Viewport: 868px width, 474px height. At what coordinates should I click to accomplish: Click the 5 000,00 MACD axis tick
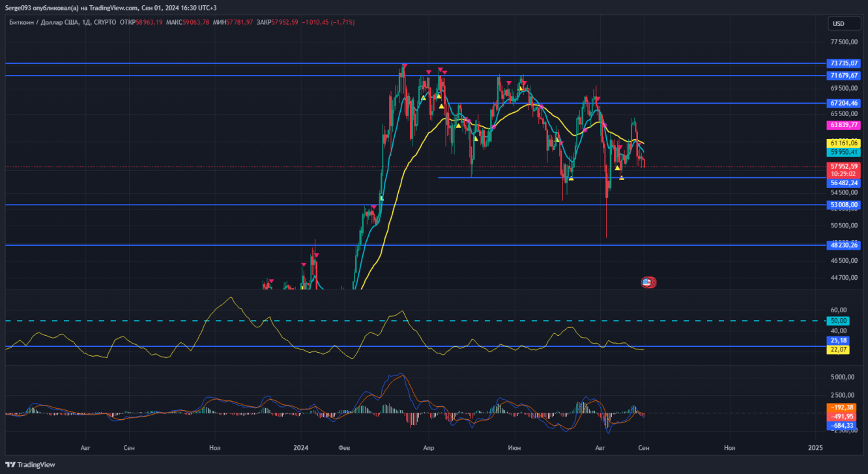tap(842, 377)
